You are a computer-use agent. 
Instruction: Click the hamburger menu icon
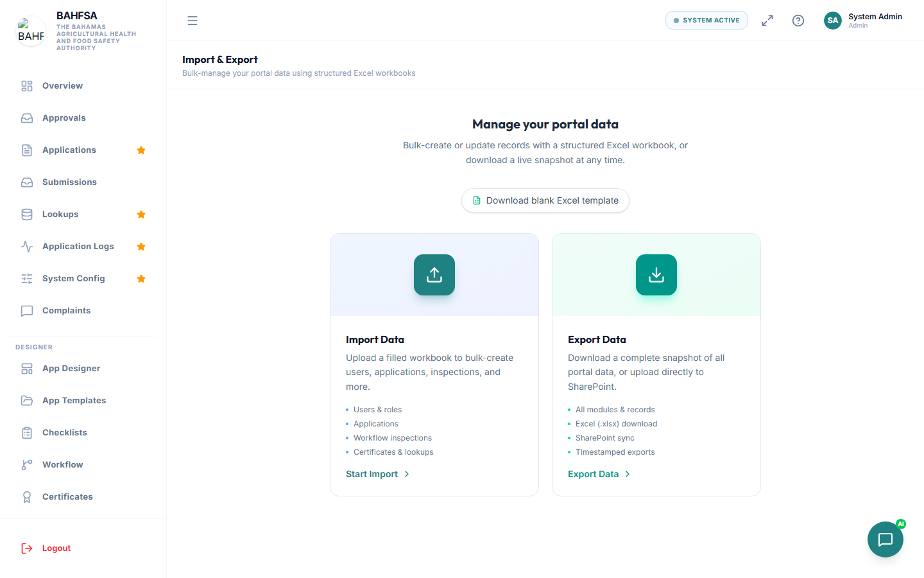[193, 21]
